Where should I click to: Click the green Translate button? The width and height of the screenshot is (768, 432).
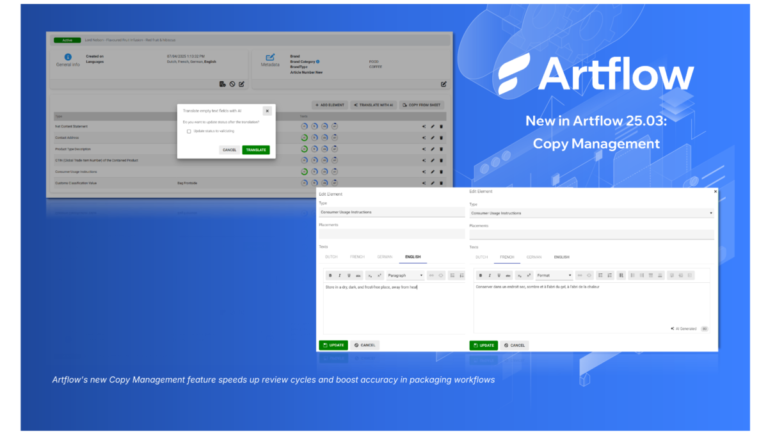click(256, 150)
